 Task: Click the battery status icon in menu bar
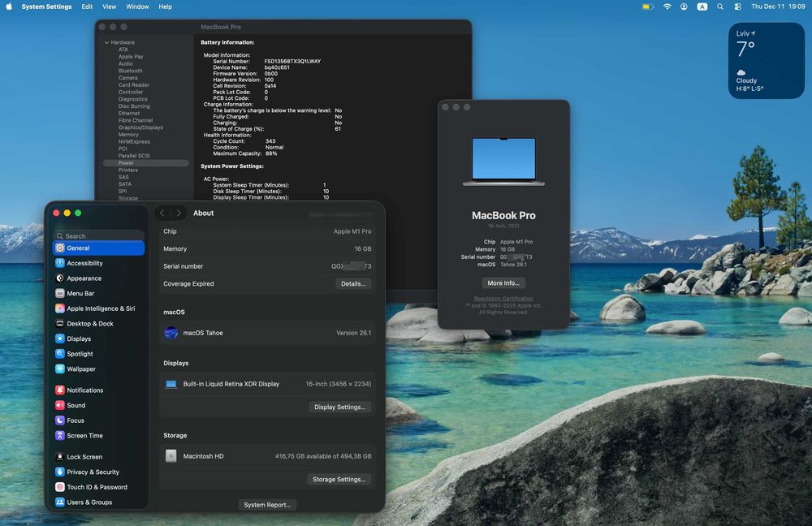point(648,6)
